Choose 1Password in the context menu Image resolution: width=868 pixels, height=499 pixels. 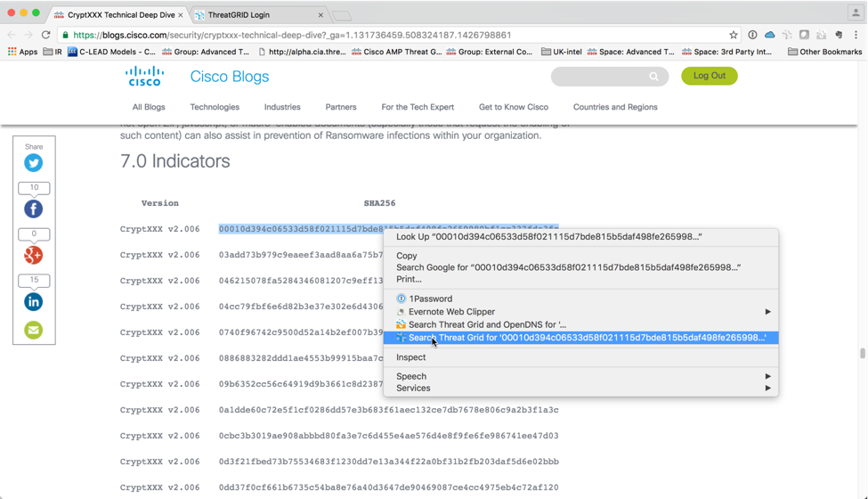click(580, 299)
